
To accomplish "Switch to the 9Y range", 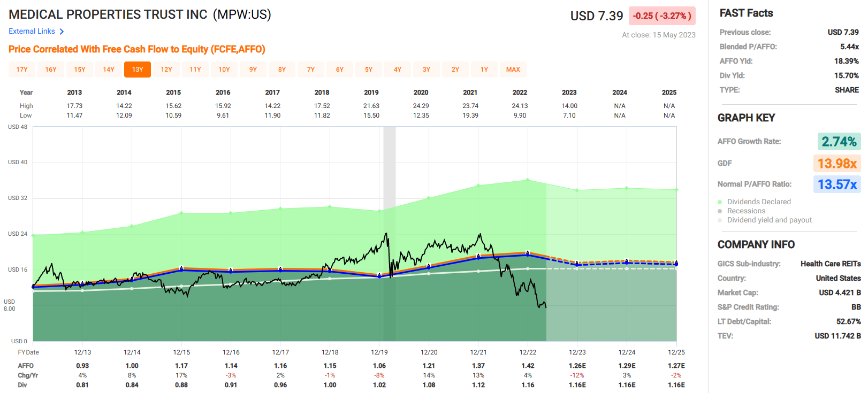I will click(253, 70).
